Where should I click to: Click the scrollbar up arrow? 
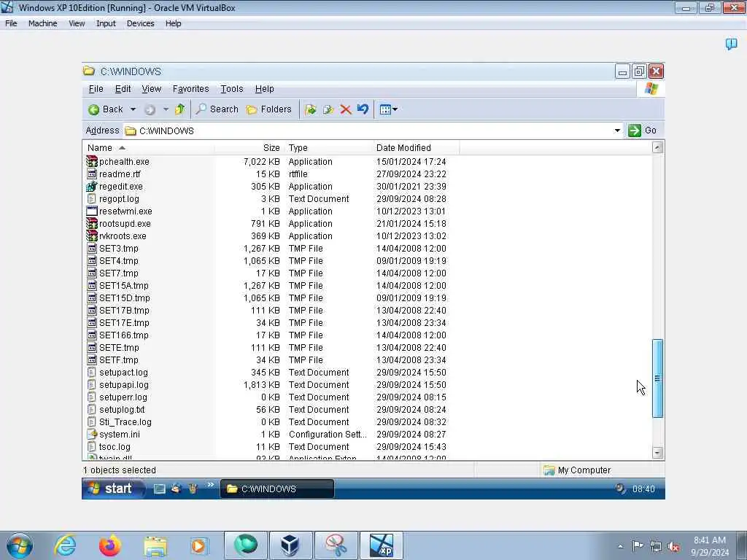click(657, 147)
